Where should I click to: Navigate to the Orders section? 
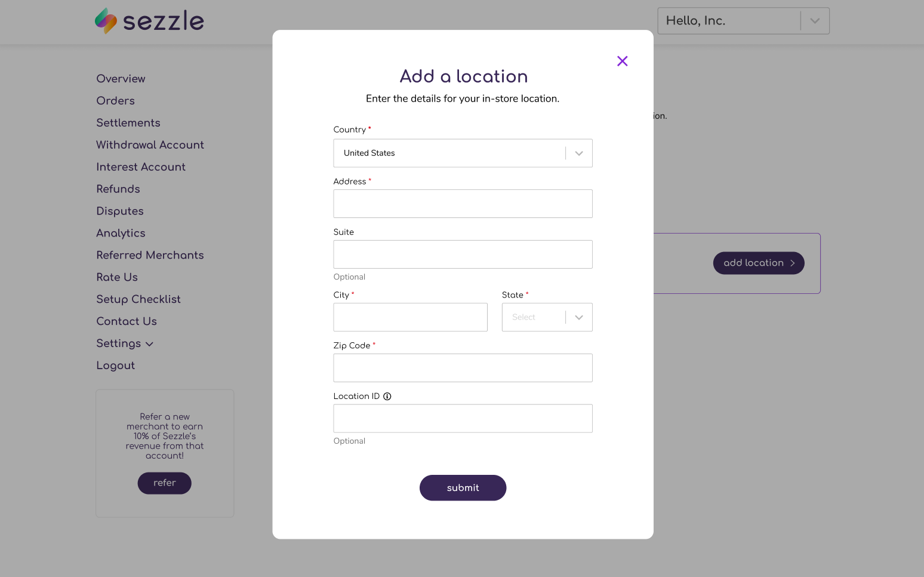coord(115,101)
